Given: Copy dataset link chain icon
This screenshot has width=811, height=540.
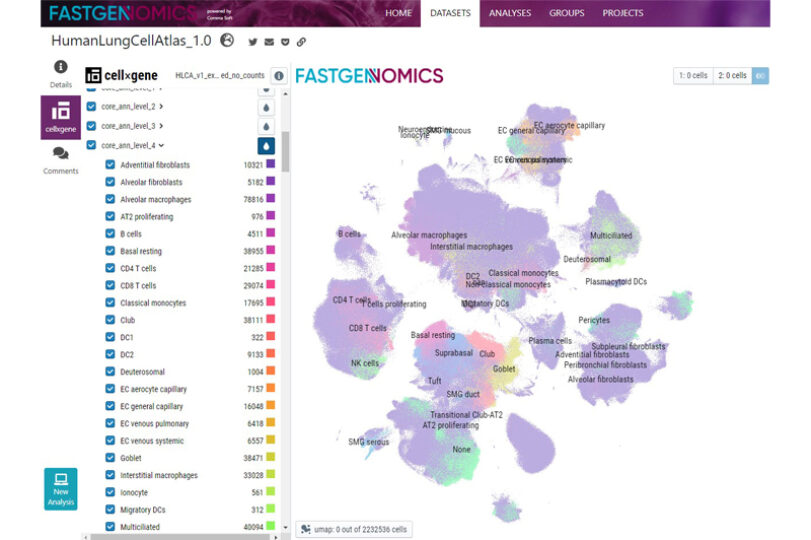Looking at the screenshot, I should (x=301, y=42).
